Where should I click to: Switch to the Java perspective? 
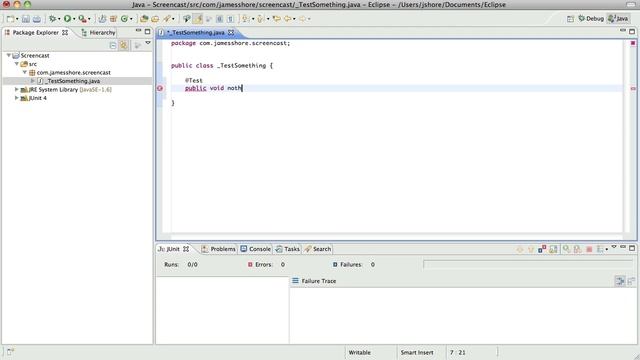pos(618,19)
